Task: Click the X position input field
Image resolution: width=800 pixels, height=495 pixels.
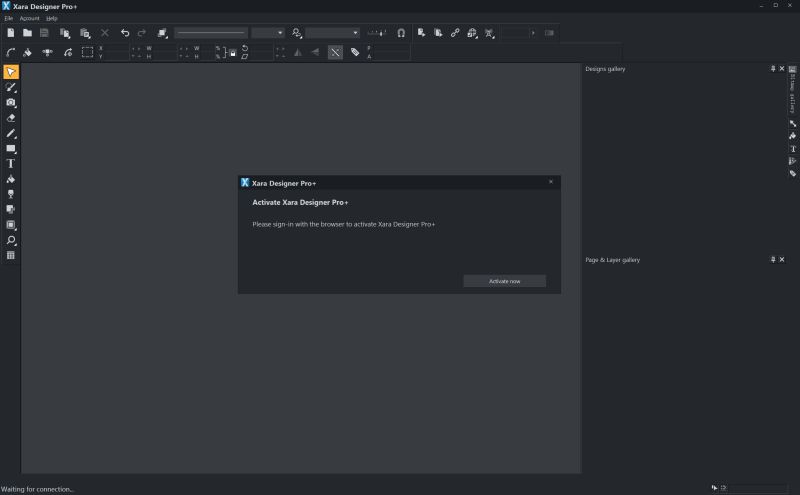Action: pos(116,48)
